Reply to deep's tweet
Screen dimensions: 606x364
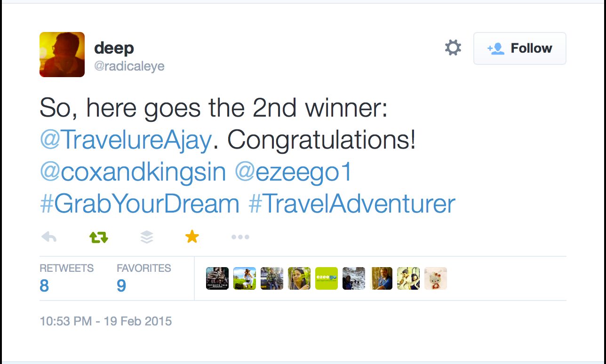pos(49,237)
